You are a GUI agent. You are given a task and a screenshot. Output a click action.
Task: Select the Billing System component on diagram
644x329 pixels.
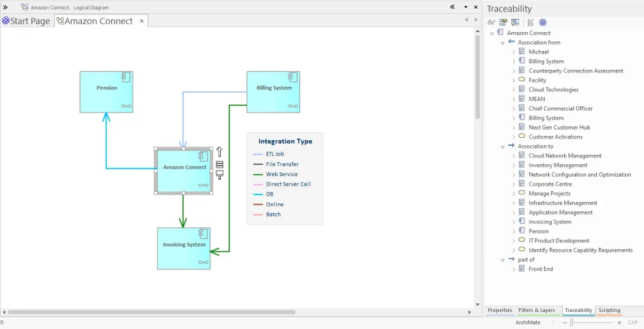(273, 92)
